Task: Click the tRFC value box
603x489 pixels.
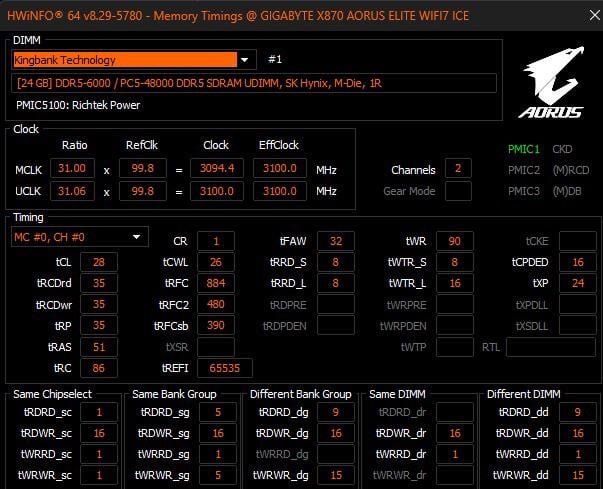Action: pyautogui.click(x=216, y=283)
